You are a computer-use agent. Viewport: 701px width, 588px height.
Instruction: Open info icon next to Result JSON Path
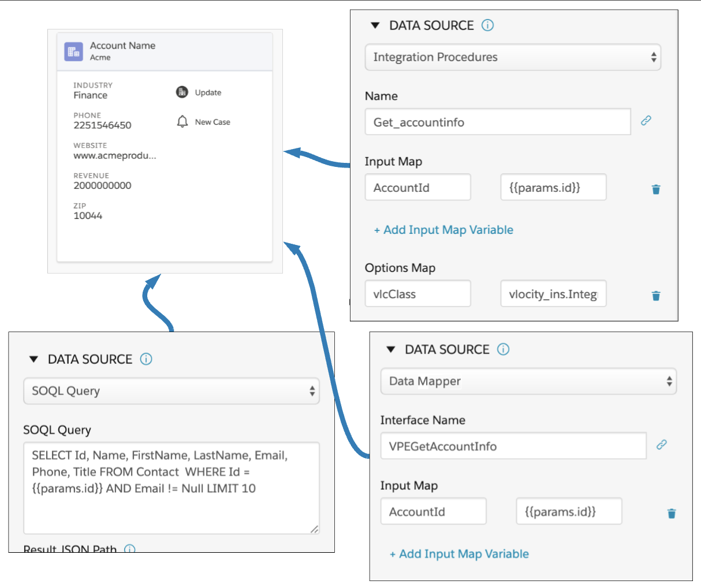click(130, 548)
